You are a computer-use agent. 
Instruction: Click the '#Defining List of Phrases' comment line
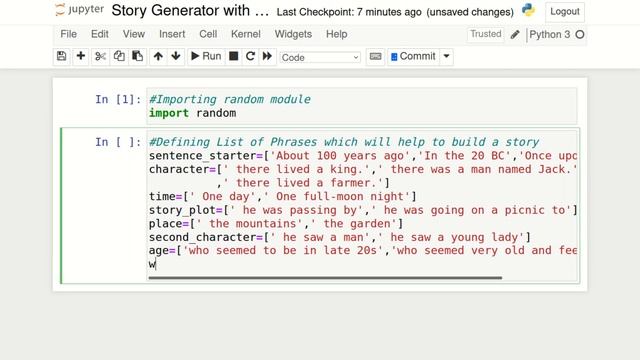click(344, 142)
